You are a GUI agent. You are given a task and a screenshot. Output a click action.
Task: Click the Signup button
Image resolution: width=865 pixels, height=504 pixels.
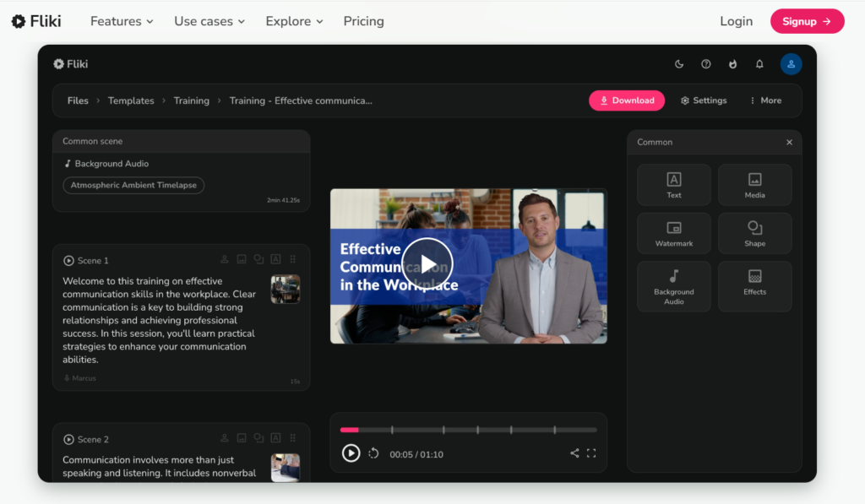[x=807, y=21]
